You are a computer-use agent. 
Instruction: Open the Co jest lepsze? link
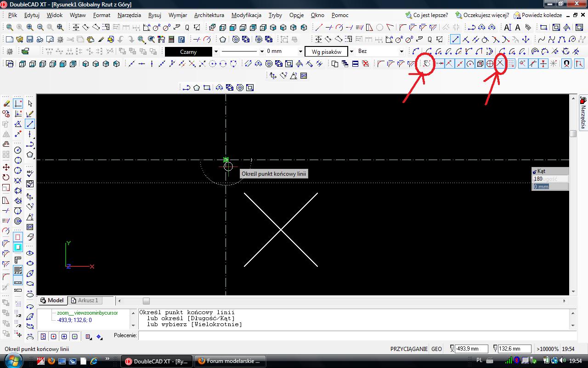pos(430,15)
